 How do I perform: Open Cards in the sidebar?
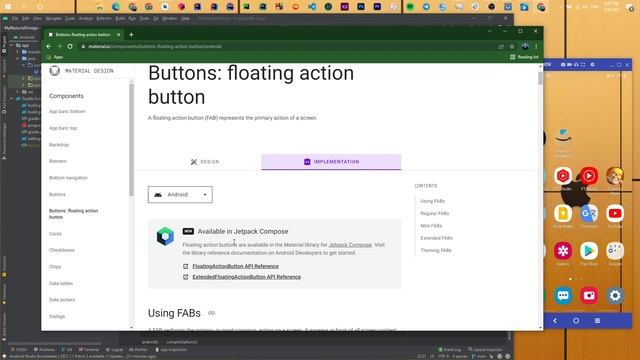pyautogui.click(x=55, y=234)
